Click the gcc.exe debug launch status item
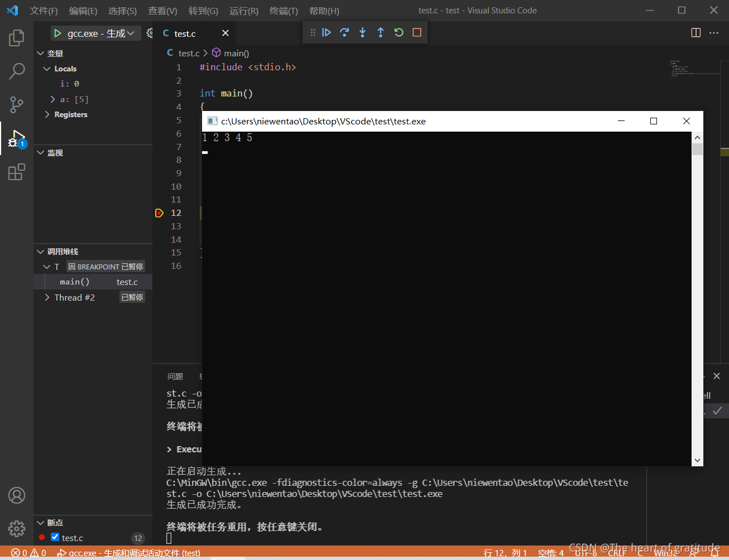729x560 pixels. [129, 553]
